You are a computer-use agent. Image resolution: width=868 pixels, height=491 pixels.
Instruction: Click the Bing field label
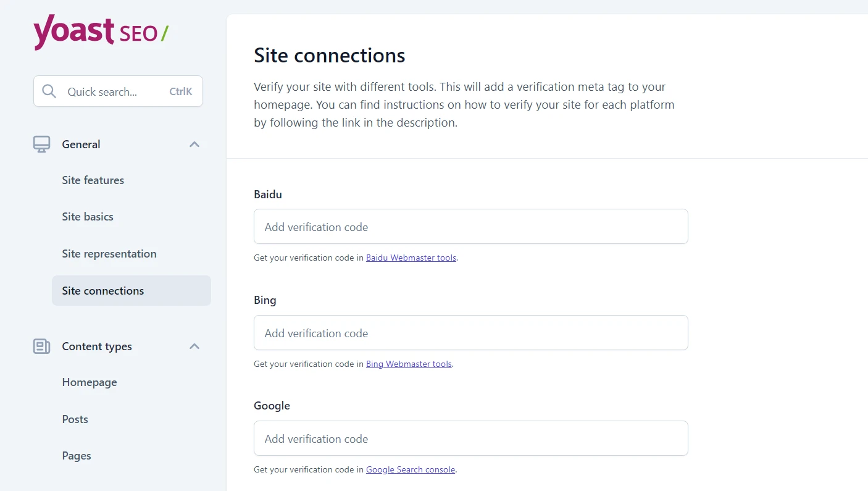pos(265,300)
